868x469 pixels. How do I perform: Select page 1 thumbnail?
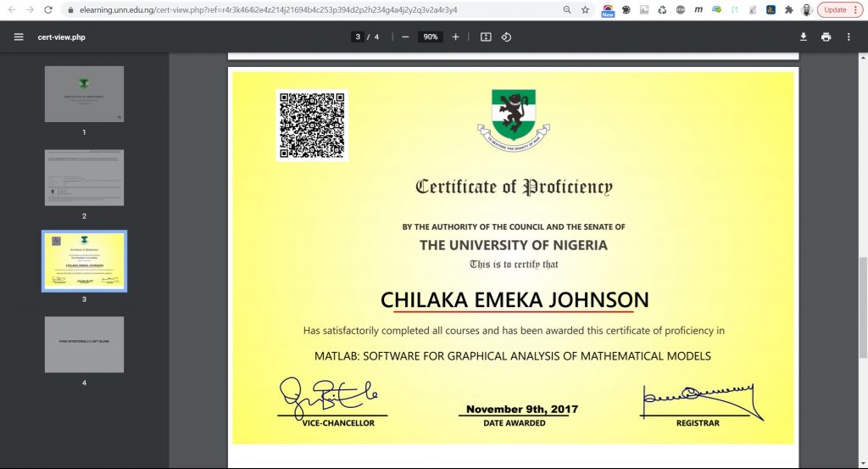pyautogui.click(x=84, y=94)
